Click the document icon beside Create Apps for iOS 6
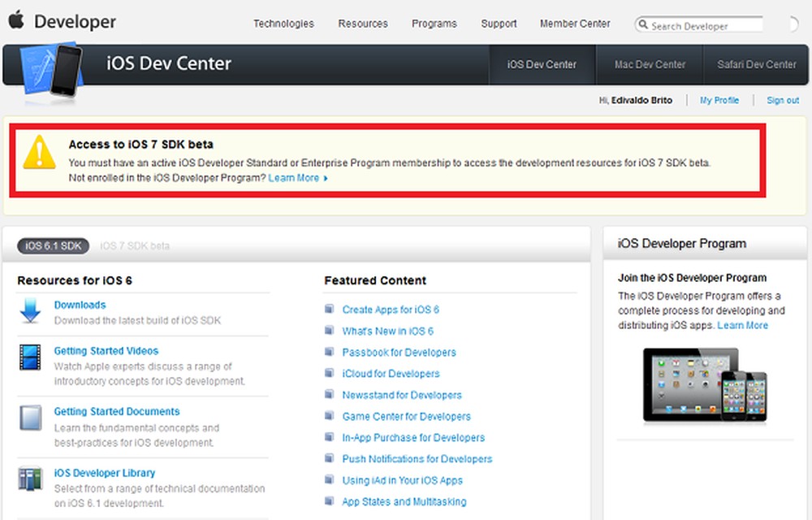The image size is (812, 520). click(x=328, y=310)
